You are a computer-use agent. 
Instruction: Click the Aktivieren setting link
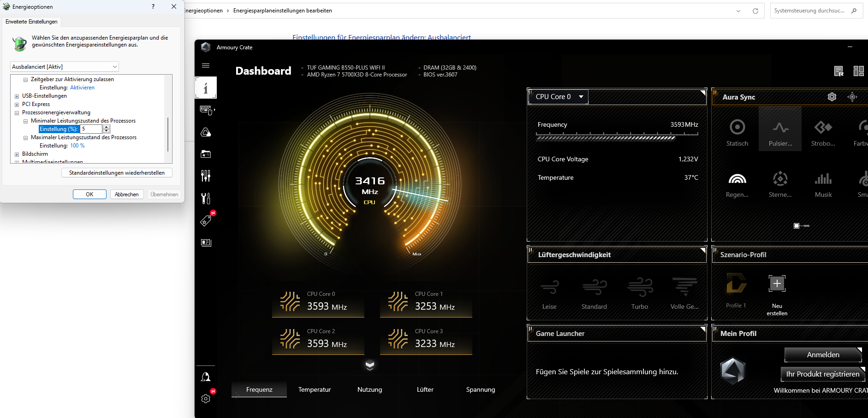pos(82,88)
